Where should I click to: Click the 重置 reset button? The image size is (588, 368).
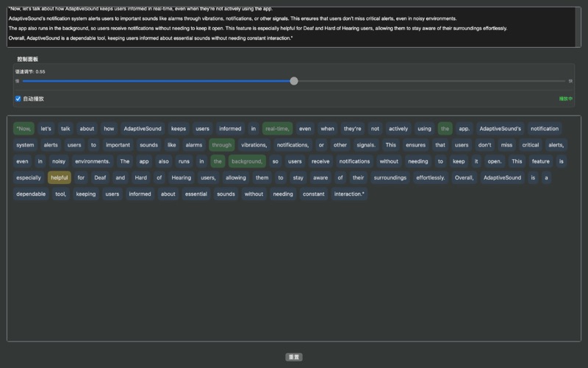[294, 357]
